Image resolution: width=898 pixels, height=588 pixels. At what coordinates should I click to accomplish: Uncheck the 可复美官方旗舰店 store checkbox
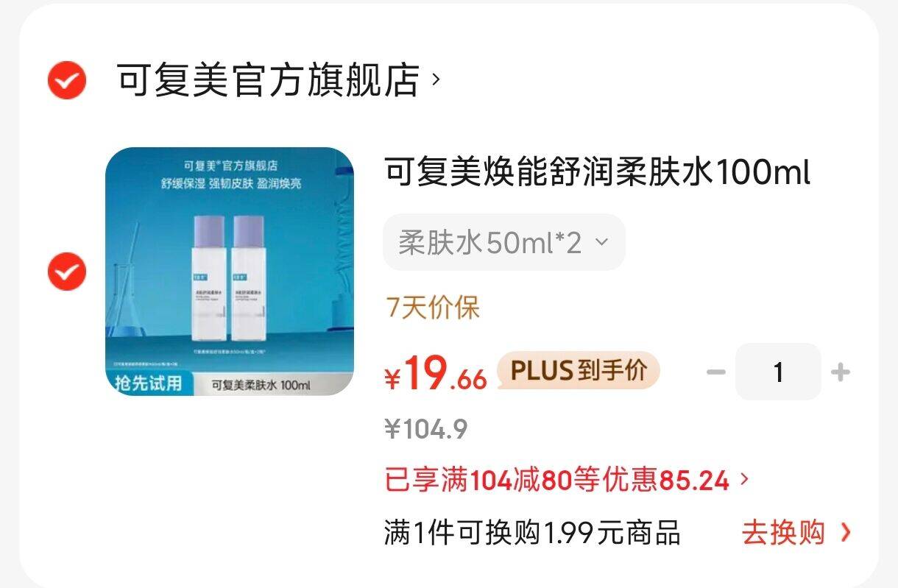click(67, 80)
